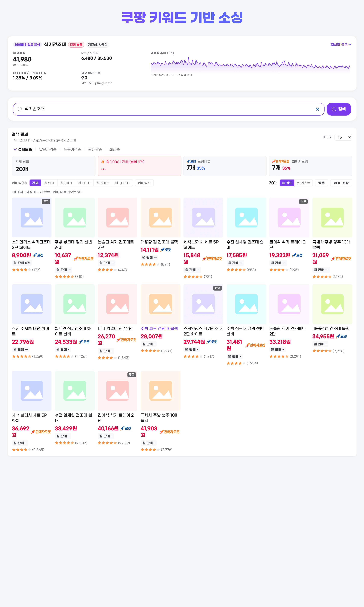
Task: Click the 광고 label on 29,744원 product
Action: click(218, 288)
